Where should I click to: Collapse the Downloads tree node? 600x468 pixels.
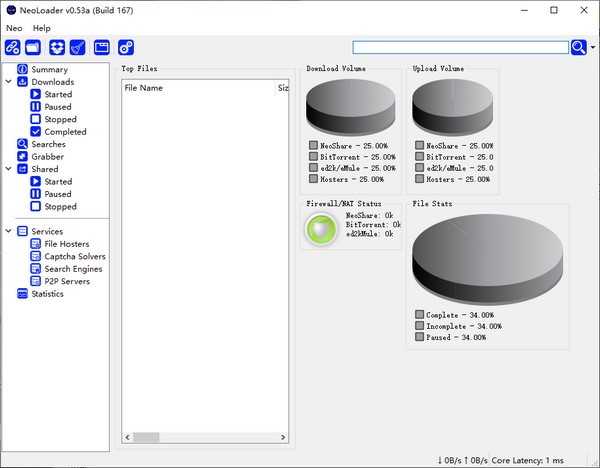click(x=8, y=82)
